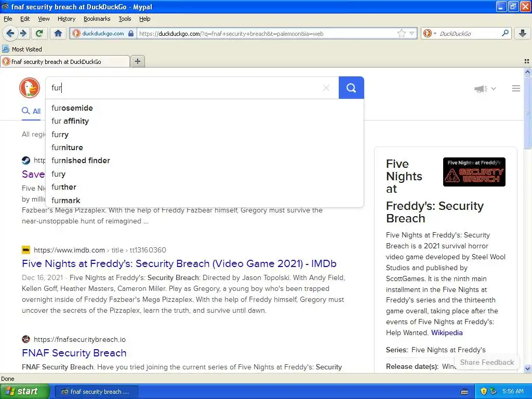Expand the chevron beside megaphone
The width and height of the screenshot is (532, 399).
click(494, 88)
